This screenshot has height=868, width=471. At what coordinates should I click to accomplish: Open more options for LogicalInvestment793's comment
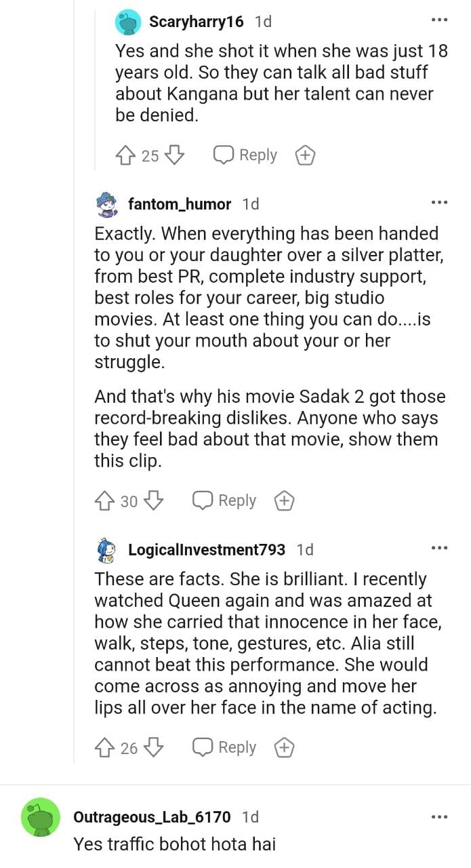[439, 548]
